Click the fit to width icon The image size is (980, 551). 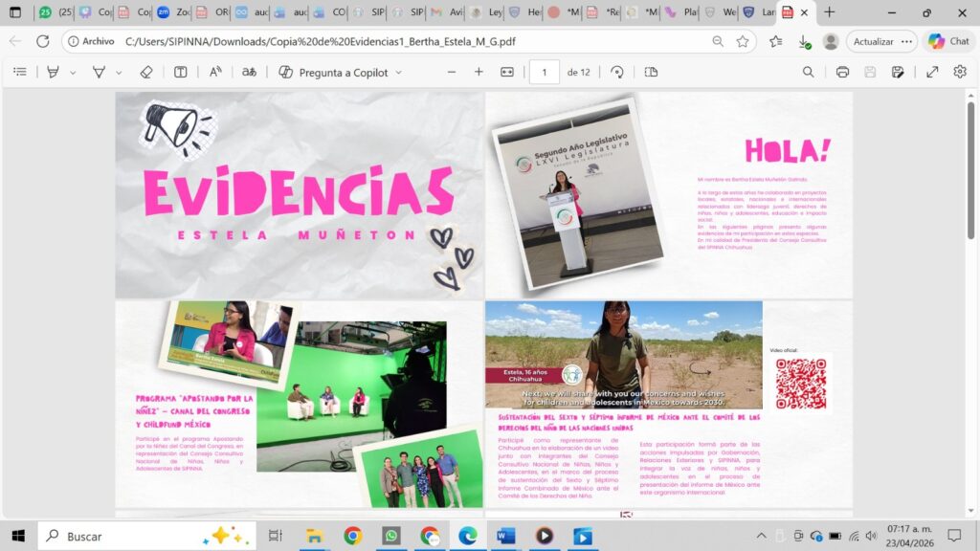point(507,72)
